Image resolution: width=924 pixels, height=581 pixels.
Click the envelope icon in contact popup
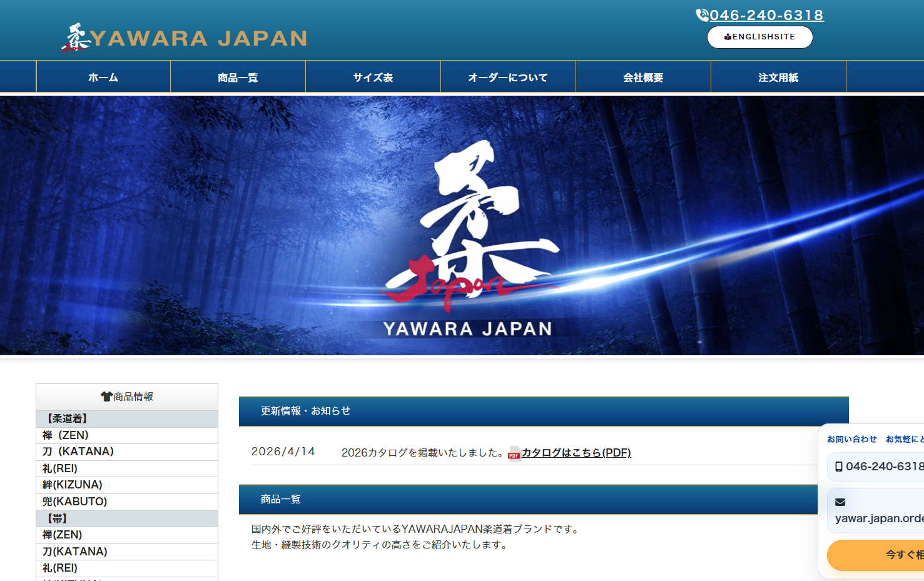point(840,502)
